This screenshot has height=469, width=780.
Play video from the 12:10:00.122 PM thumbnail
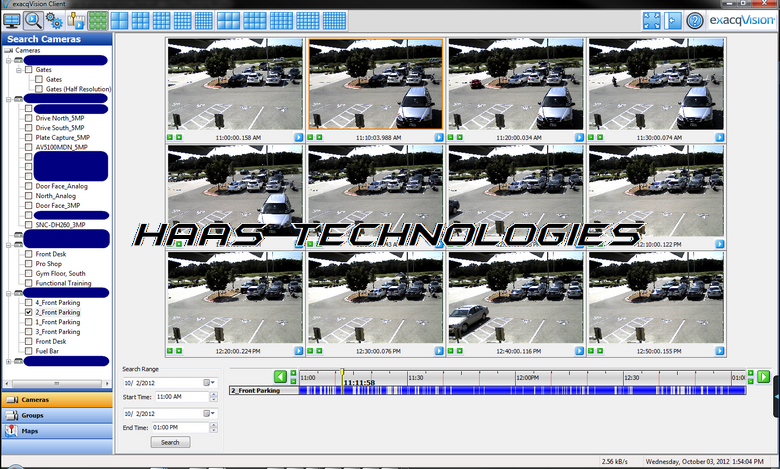pyautogui.click(x=720, y=244)
